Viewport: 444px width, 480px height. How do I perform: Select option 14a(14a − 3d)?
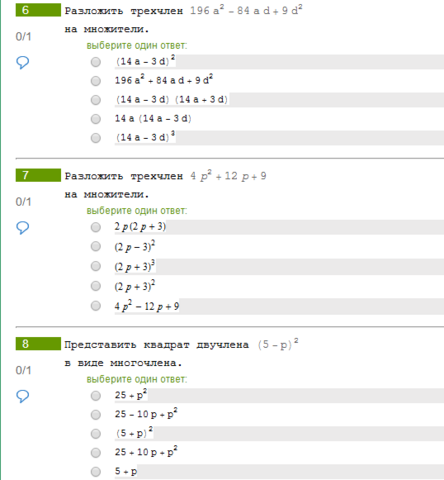coord(96,119)
